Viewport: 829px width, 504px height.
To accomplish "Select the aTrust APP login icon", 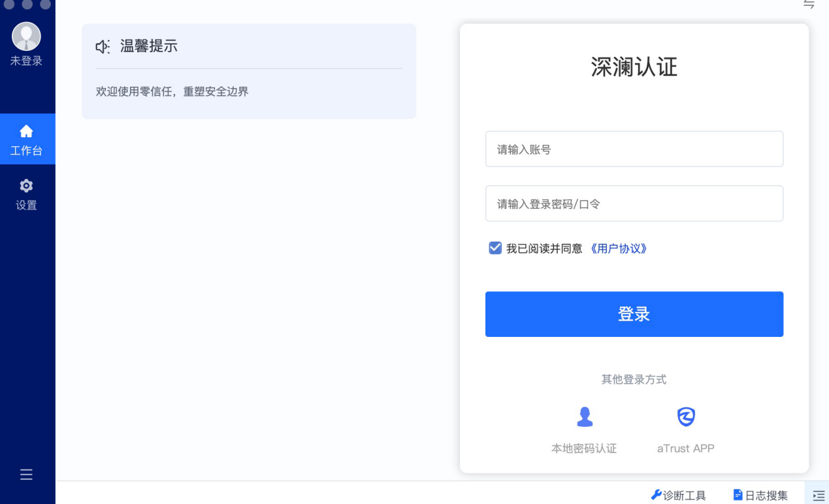I will (x=685, y=417).
